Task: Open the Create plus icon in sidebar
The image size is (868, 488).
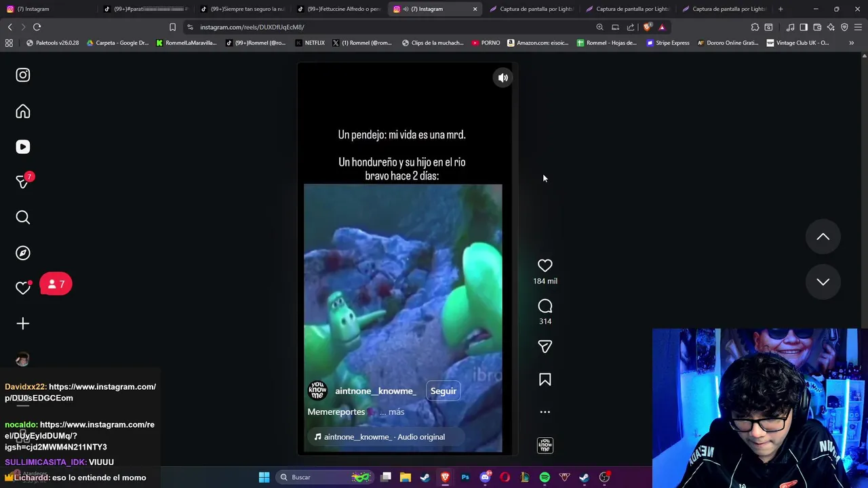Action: click(23, 323)
